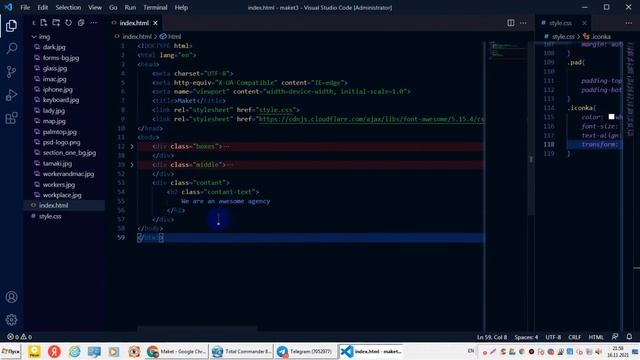Click the feedback icon in status bar
Screen dimensions: 640x360
click(615, 337)
